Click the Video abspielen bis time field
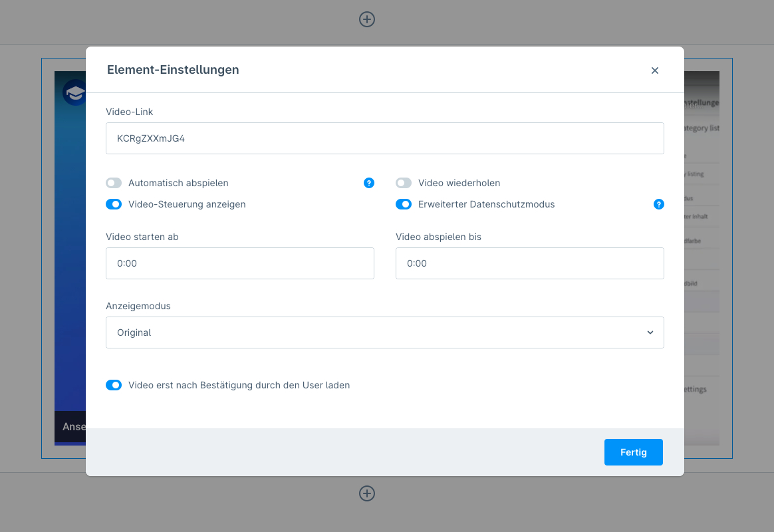774x532 pixels. (529, 263)
